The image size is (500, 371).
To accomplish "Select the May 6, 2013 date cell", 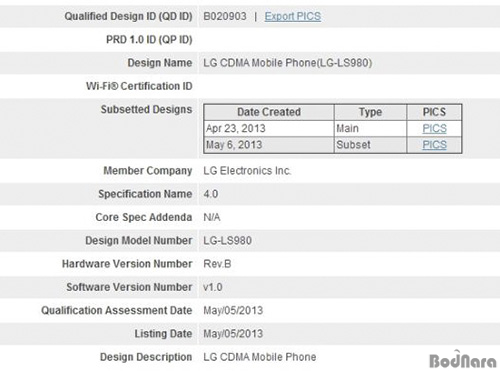I will [269, 145].
